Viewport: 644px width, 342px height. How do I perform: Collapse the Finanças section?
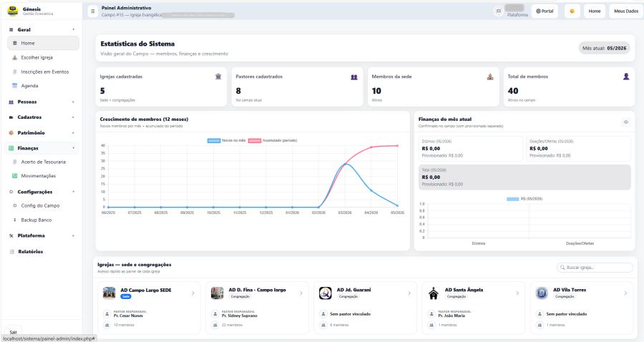click(42, 148)
